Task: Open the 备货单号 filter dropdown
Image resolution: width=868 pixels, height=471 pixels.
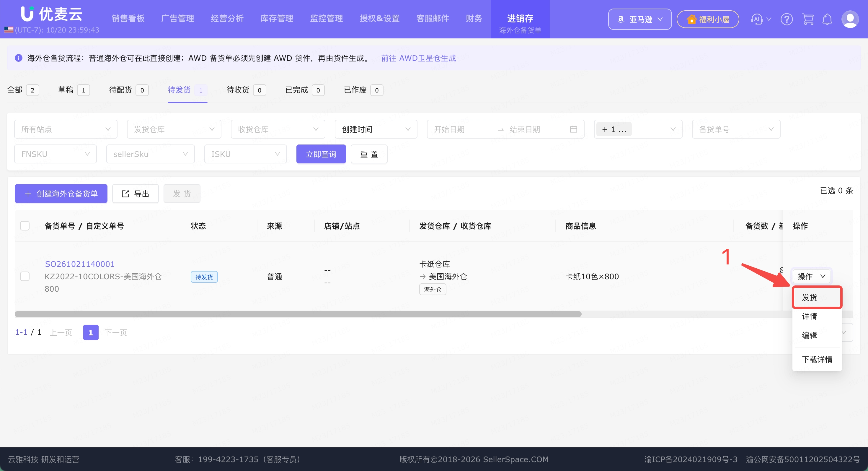Action: [x=736, y=129]
